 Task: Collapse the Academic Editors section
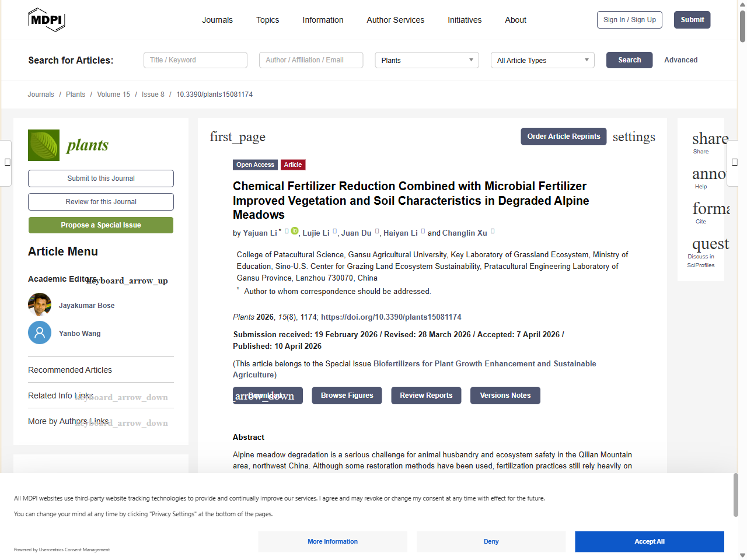pyautogui.click(x=127, y=281)
